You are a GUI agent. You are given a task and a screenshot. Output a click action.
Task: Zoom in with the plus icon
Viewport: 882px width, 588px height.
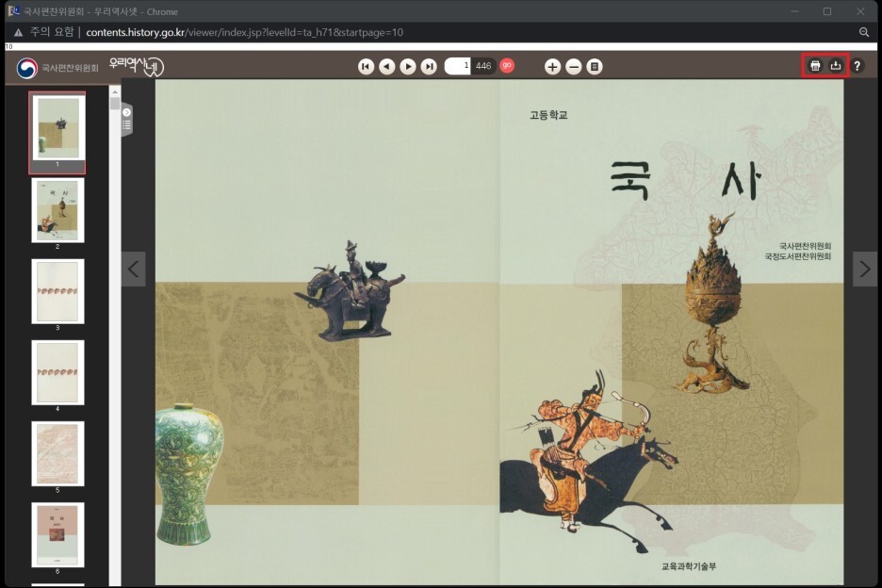[x=552, y=66]
